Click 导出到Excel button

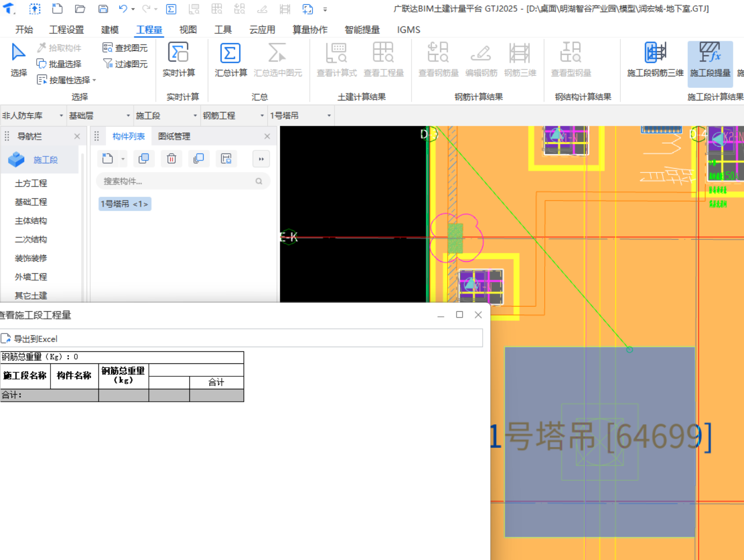[x=29, y=339]
